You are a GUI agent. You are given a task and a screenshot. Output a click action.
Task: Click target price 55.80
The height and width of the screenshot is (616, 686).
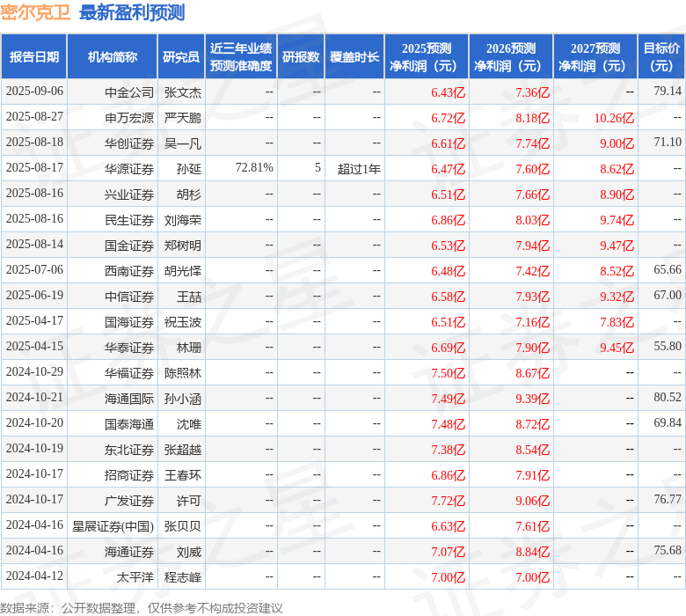point(668,347)
